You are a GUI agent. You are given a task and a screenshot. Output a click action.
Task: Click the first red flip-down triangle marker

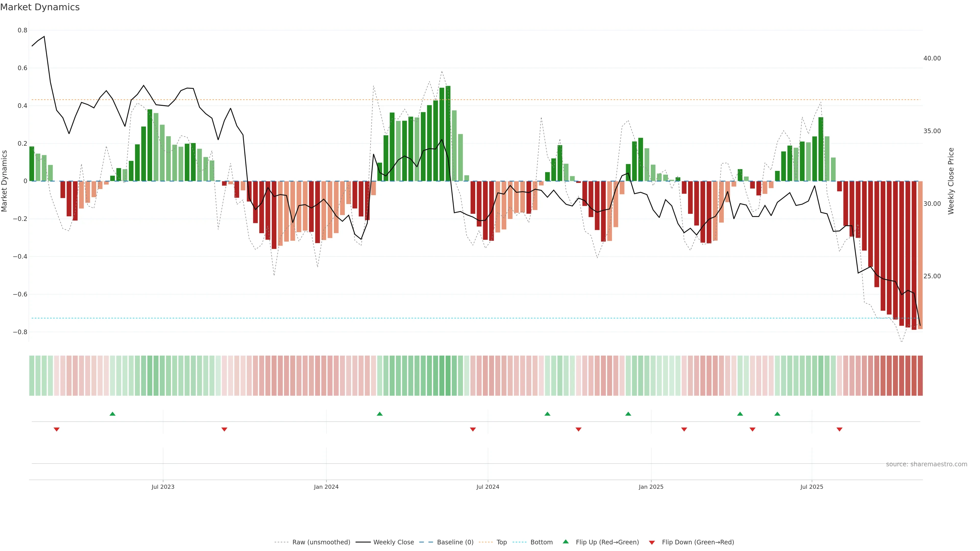pos(57,429)
